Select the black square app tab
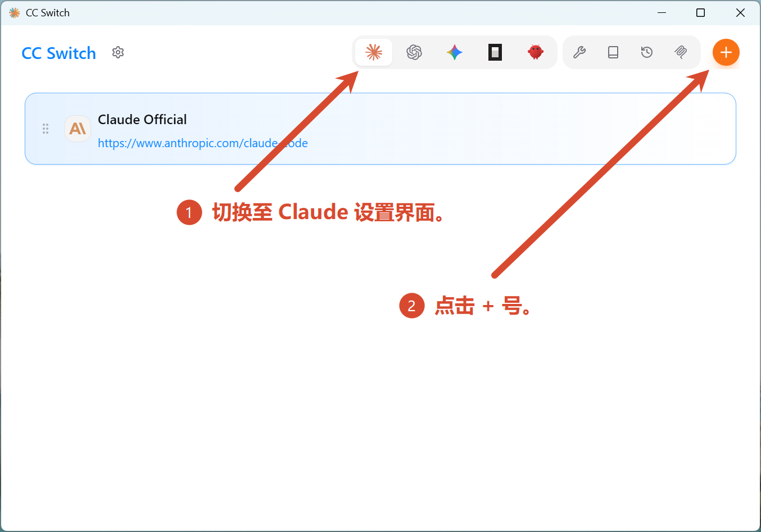This screenshot has width=761, height=532. 495,52
